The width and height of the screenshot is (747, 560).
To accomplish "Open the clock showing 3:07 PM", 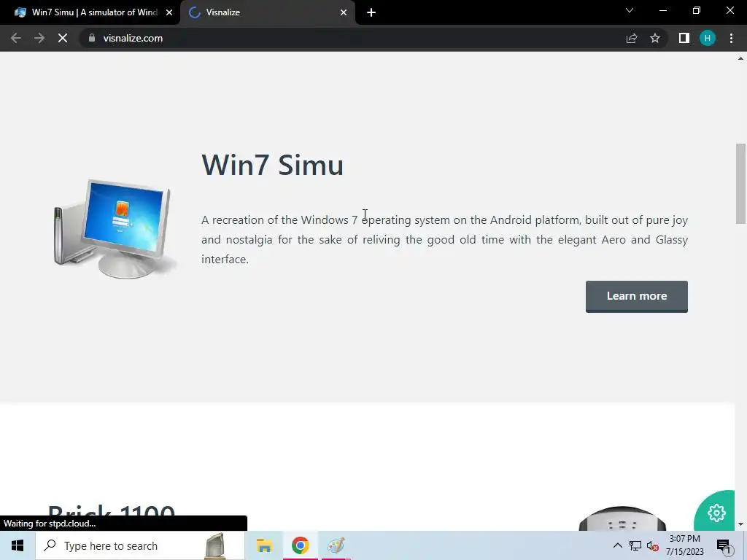I will pyautogui.click(x=684, y=545).
